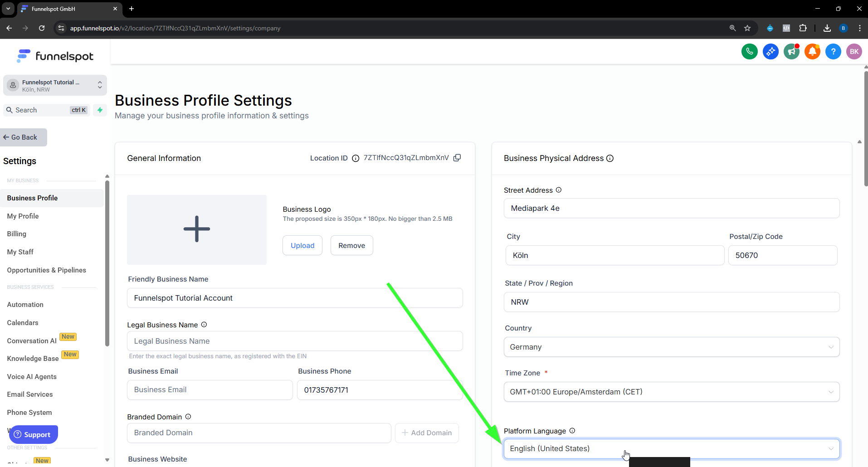The height and width of the screenshot is (467, 868).
Task: Open My Profile settings
Action: [x=23, y=216]
